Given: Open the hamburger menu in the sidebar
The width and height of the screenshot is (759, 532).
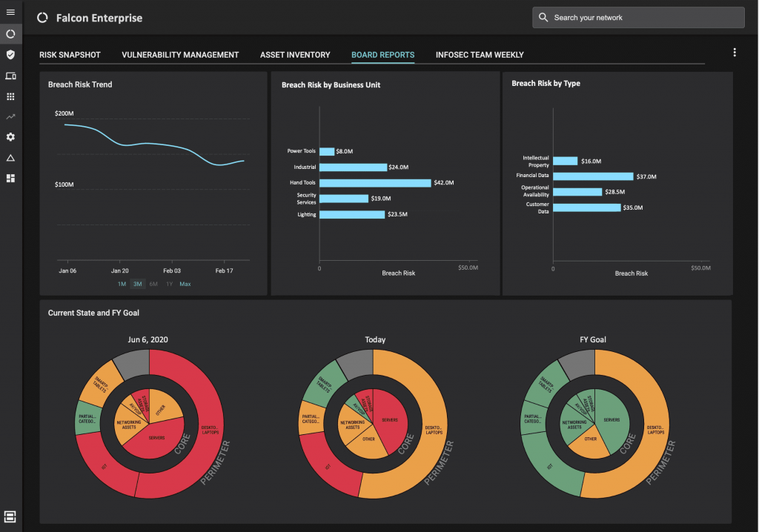Looking at the screenshot, I should 10,13.
